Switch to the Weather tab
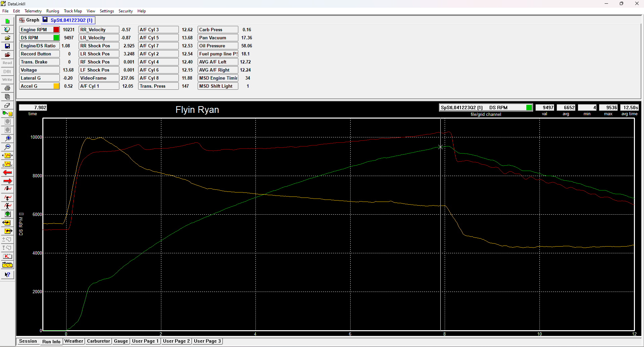The height and width of the screenshot is (347, 644). (x=74, y=341)
